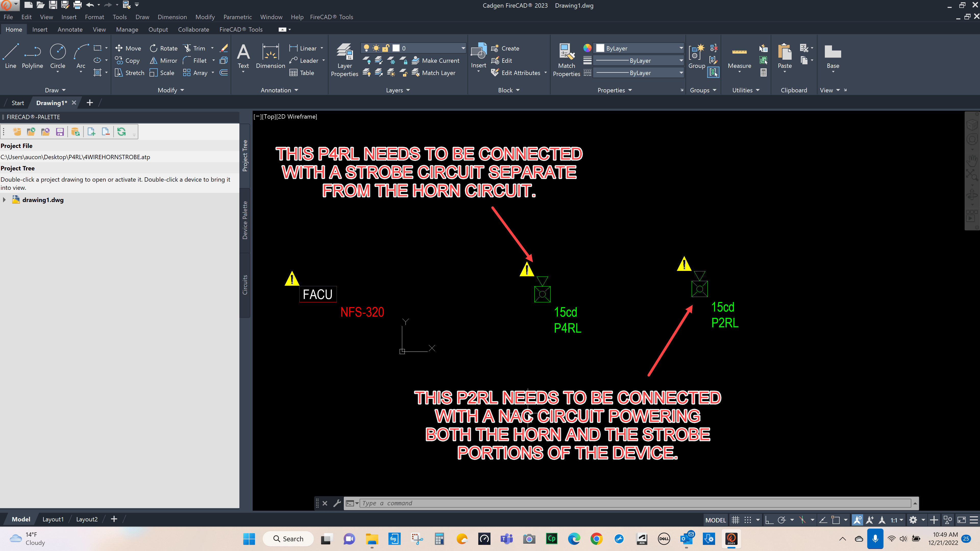Viewport: 980px width, 551px height.
Task: Open the layer selection dropdown
Action: [x=463, y=48]
